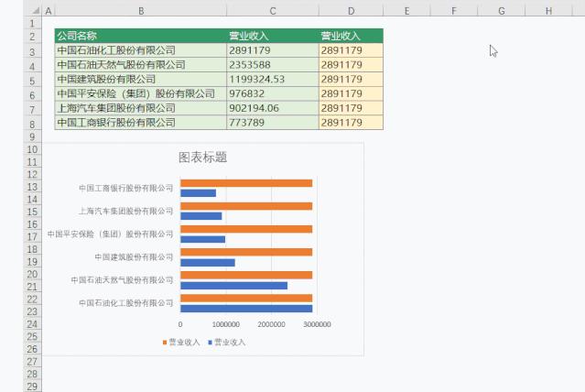Select cell D8 next to 773789
The image size is (585, 392).
tap(351, 123)
